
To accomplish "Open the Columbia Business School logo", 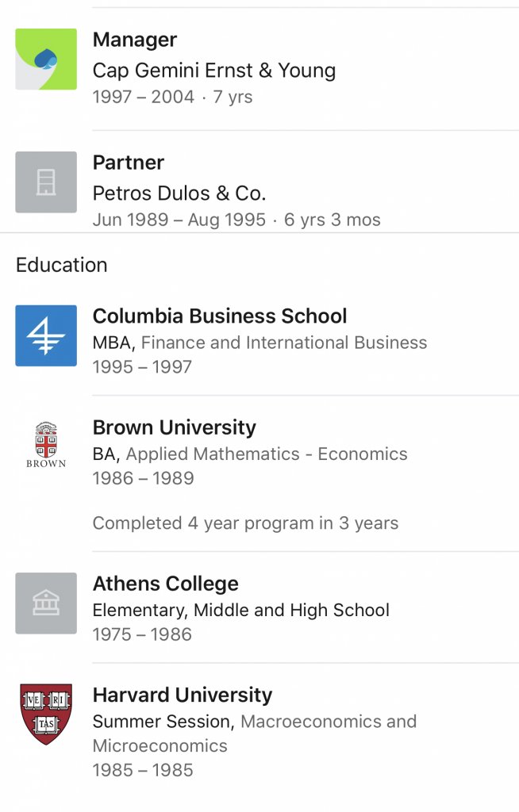I will [x=46, y=335].
